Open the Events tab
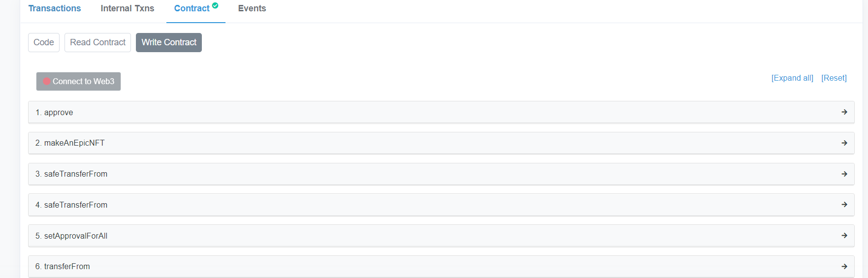 [x=252, y=8]
